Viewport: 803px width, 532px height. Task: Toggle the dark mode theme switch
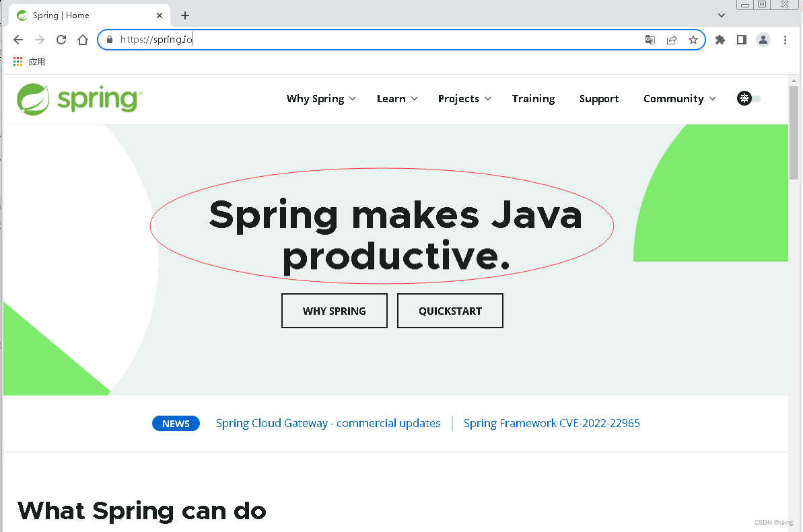(x=749, y=98)
